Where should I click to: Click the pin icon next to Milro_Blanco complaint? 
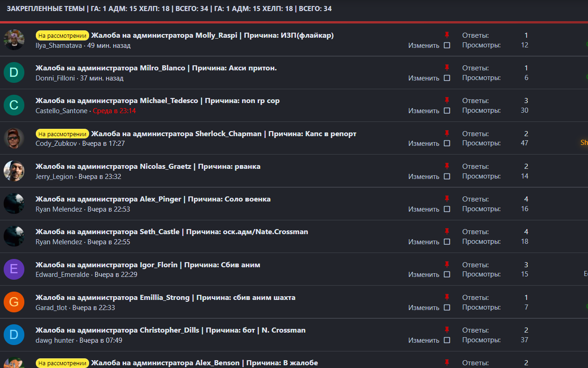pyautogui.click(x=447, y=68)
